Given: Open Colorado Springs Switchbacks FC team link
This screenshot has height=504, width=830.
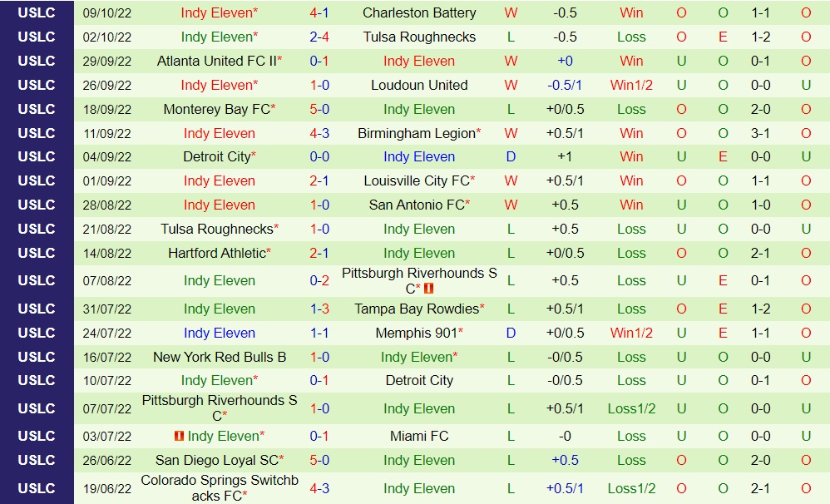Looking at the screenshot, I should tap(220, 488).
